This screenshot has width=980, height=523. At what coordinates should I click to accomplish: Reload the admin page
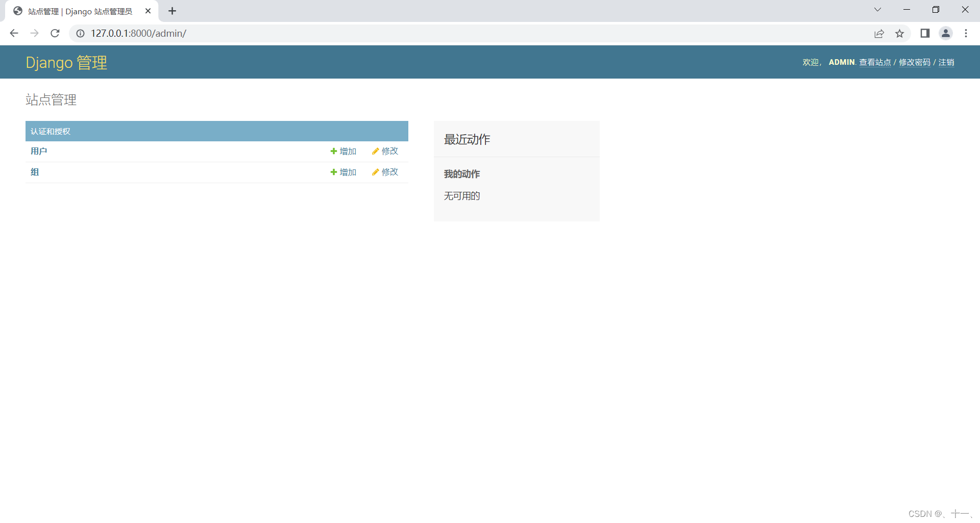coord(55,33)
